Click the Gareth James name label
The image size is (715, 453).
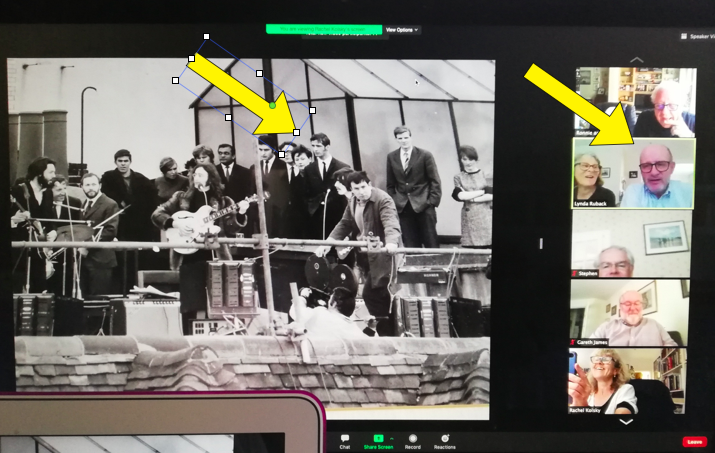[592, 342]
